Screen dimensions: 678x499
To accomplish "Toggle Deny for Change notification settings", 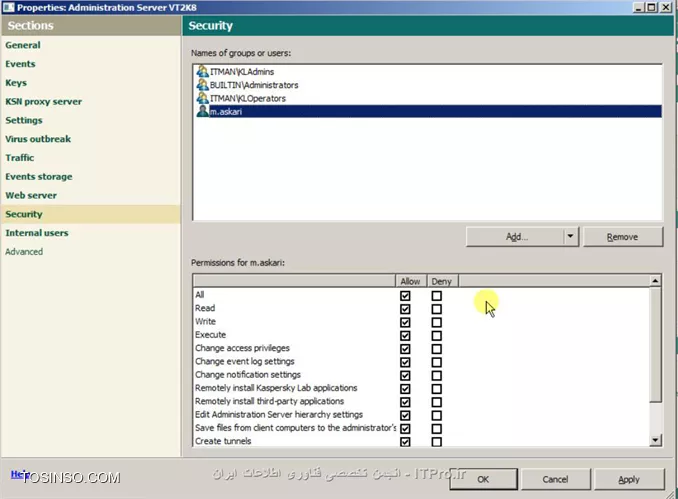I will click(x=437, y=376).
